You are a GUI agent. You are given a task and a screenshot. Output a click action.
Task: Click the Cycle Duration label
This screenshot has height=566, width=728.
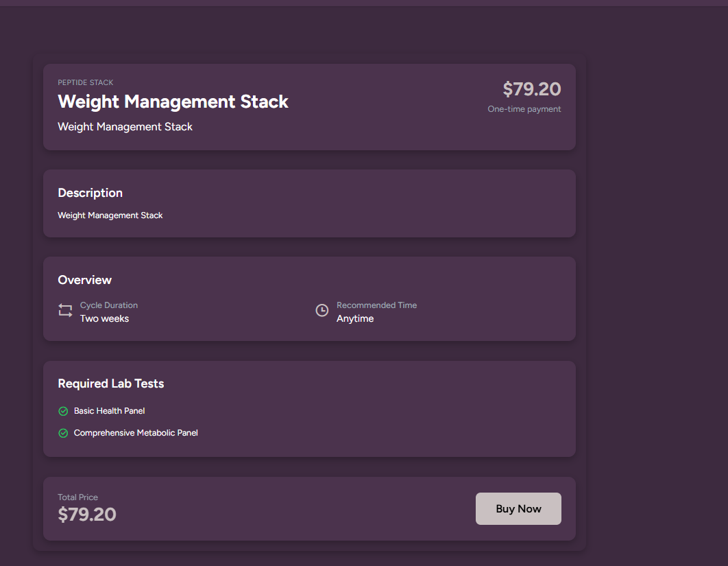(x=108, y=305)
